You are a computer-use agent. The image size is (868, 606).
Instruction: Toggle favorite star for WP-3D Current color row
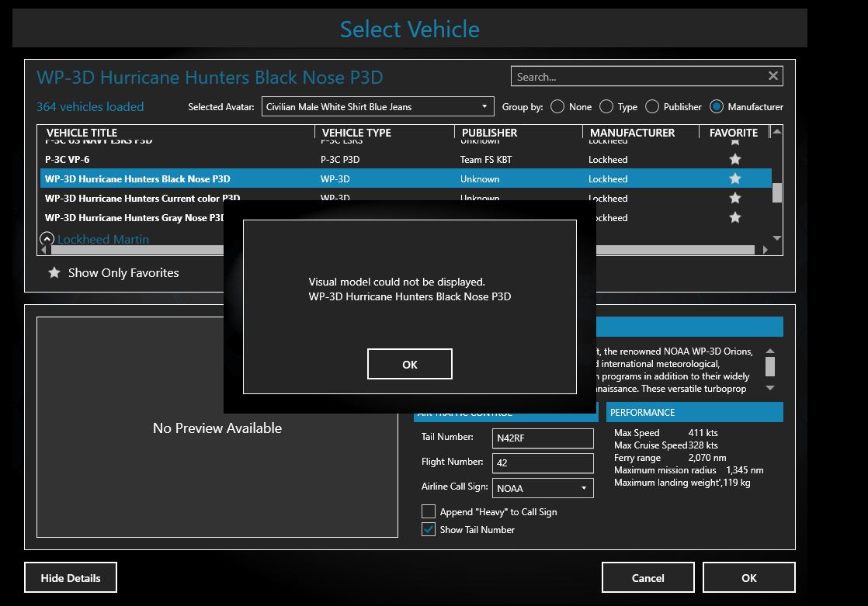pyautogui.click(x=735, y=198)
